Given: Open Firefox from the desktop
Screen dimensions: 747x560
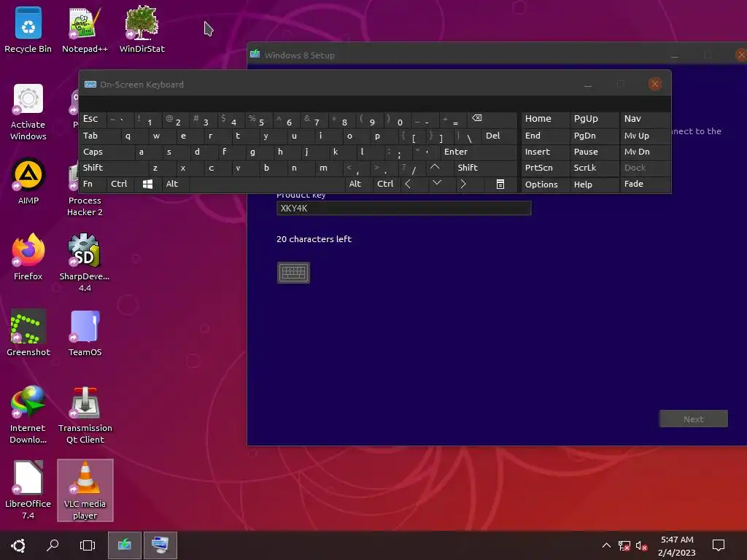Looking at the screenshot, I should click(x=28, y=257).
